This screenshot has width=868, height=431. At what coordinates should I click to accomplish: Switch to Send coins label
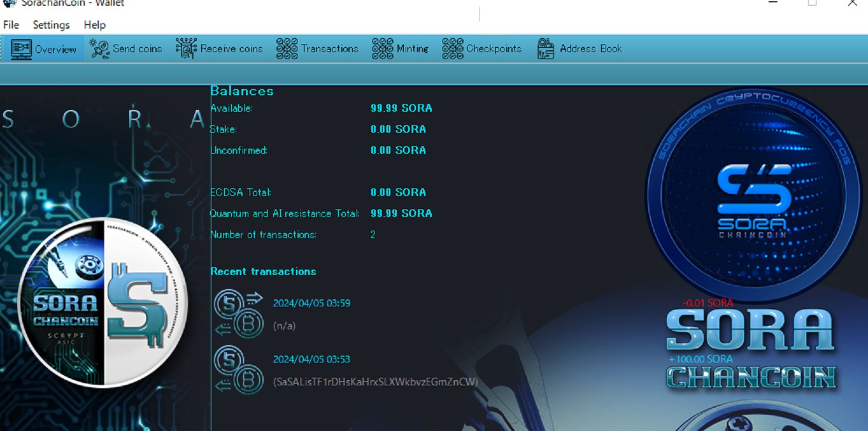137,49
